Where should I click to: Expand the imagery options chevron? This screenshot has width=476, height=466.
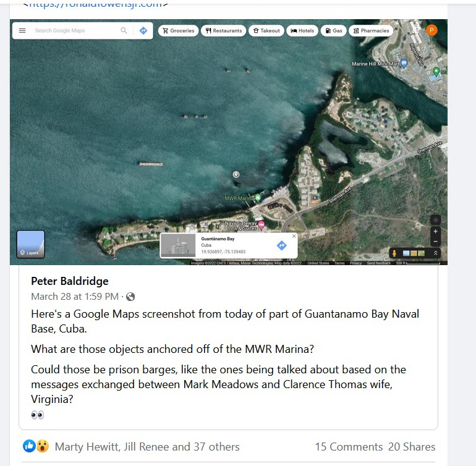[435, 253]
